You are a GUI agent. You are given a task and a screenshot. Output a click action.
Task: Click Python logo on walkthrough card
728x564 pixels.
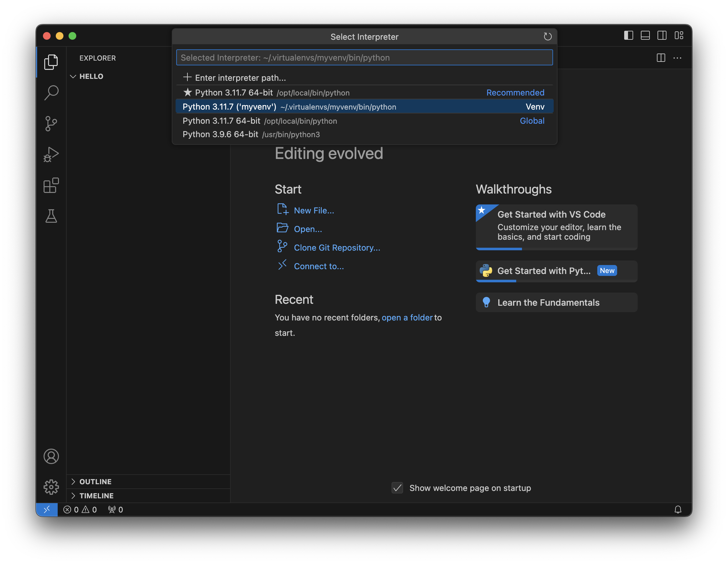pos(486,270)
